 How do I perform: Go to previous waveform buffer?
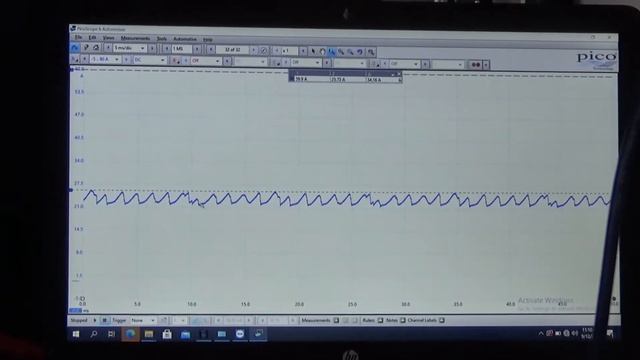point(211,50)
